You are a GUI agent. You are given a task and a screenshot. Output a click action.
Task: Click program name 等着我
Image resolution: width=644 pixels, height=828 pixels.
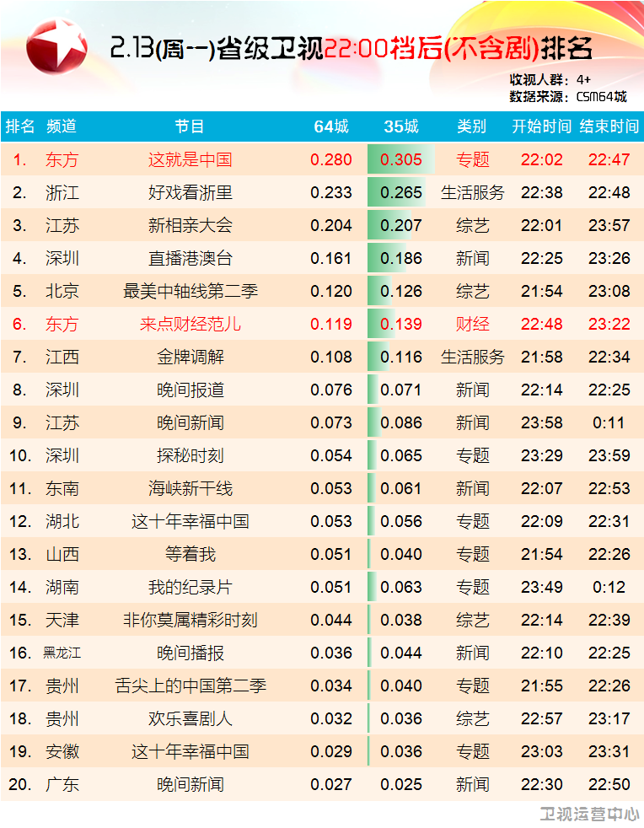(x=190, y=554)
